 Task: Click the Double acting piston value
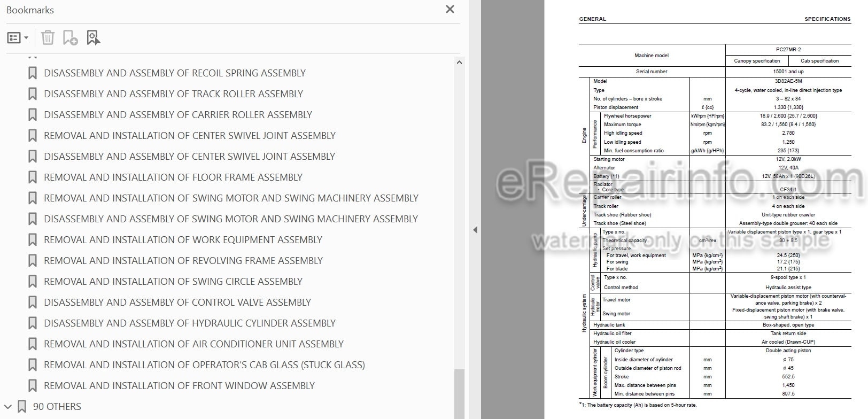tap(788, 351)
